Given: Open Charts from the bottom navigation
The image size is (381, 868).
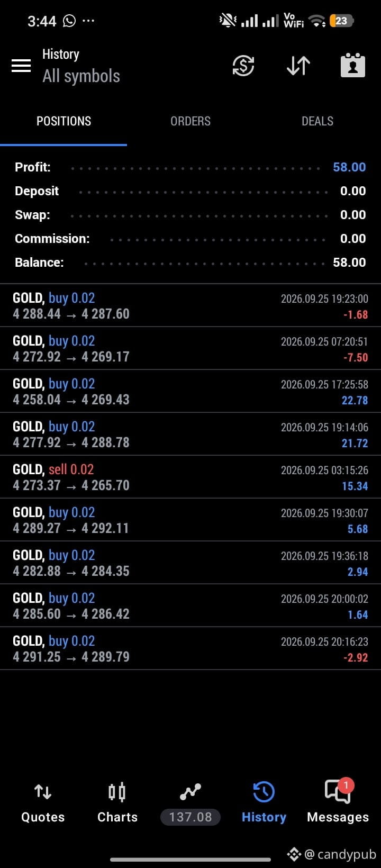Looking at the screenshot, I should [117, 803].
